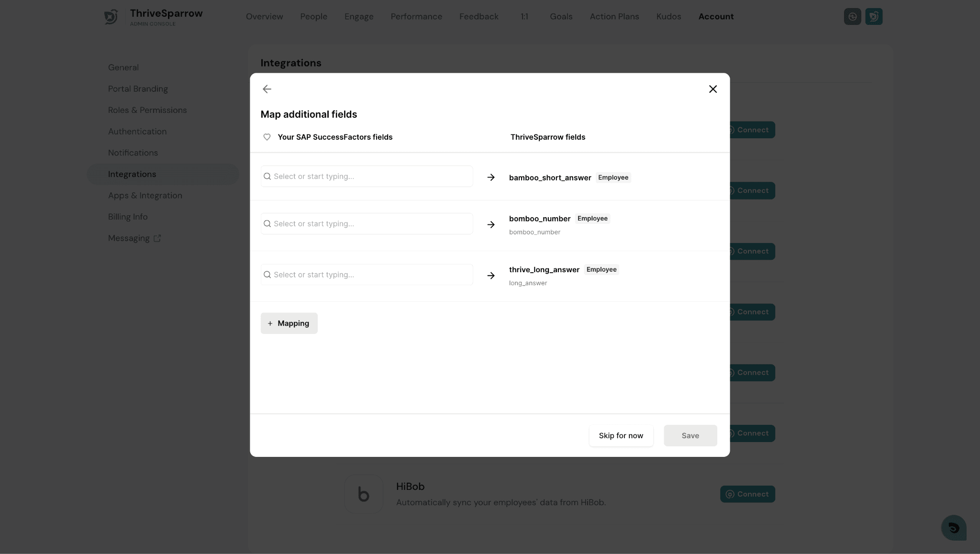The width and height of the screenshot is (980, 554).
Task: Open Apps & Integration in the sidebar
Action: 145,196
